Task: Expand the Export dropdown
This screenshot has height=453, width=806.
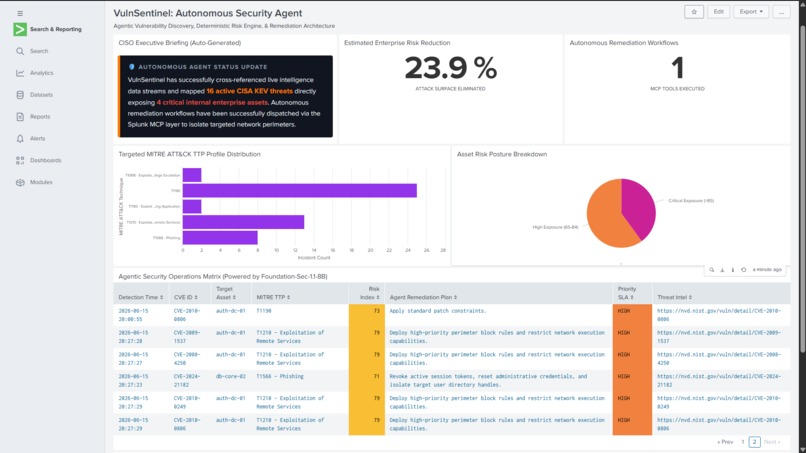Action: pos(751,12)
